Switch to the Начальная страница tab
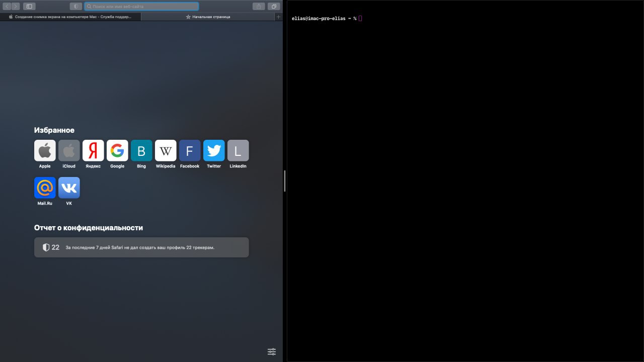This screenshot has width=644, height=362. tap(208, 17)
